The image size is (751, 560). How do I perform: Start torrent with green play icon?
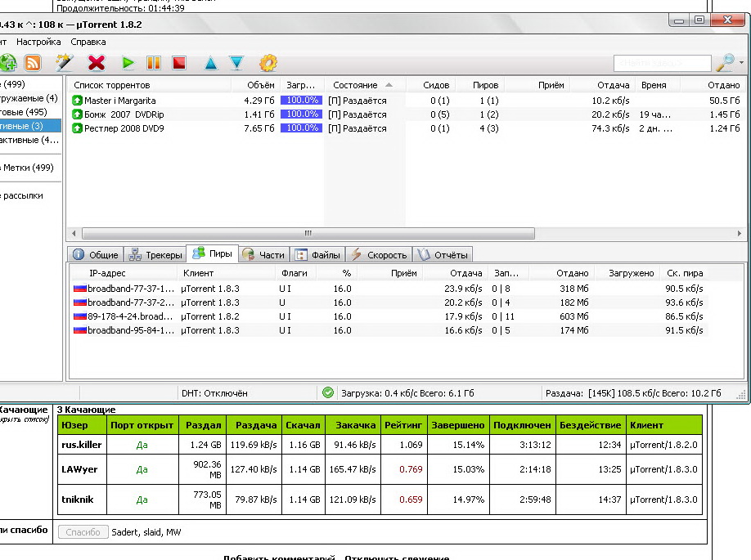pos(128,63)
